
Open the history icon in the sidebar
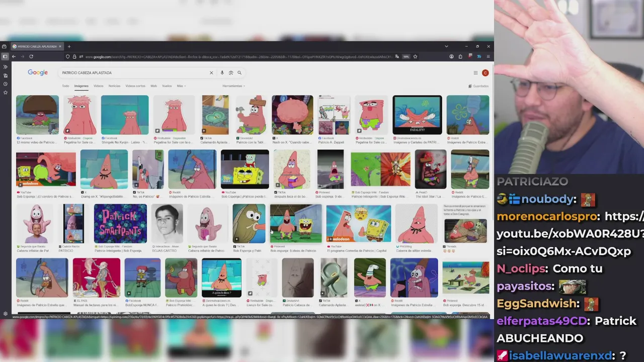[6, 84]
